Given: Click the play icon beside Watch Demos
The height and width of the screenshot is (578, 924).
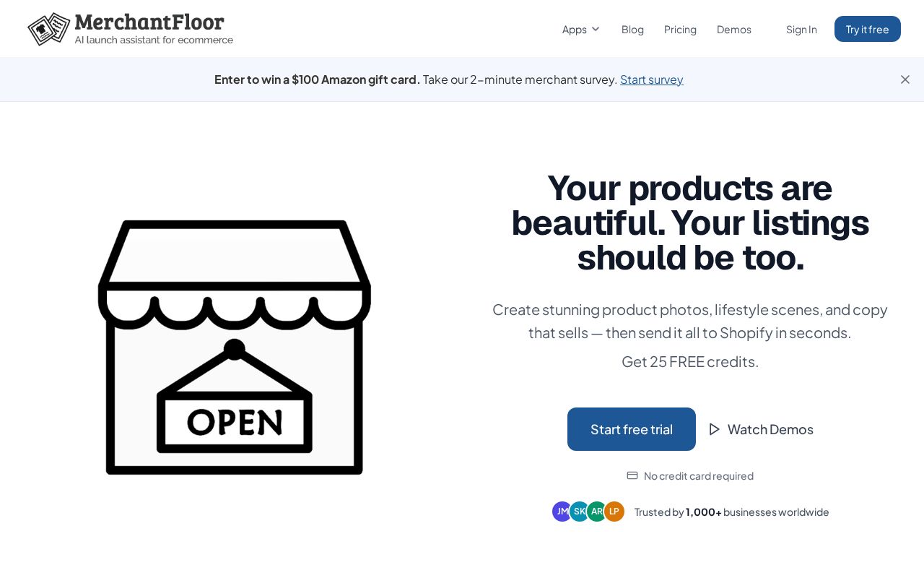Looking at the screenshot, I should point(715,429).
